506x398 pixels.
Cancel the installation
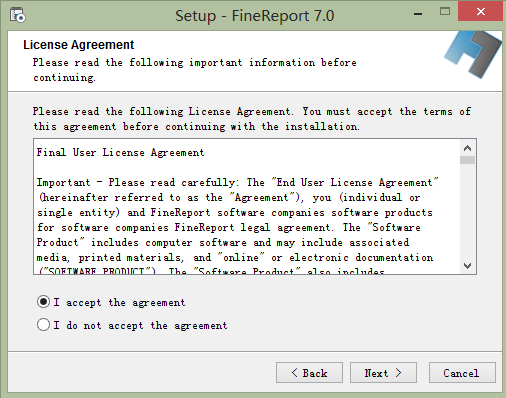(x=462, y=373)
